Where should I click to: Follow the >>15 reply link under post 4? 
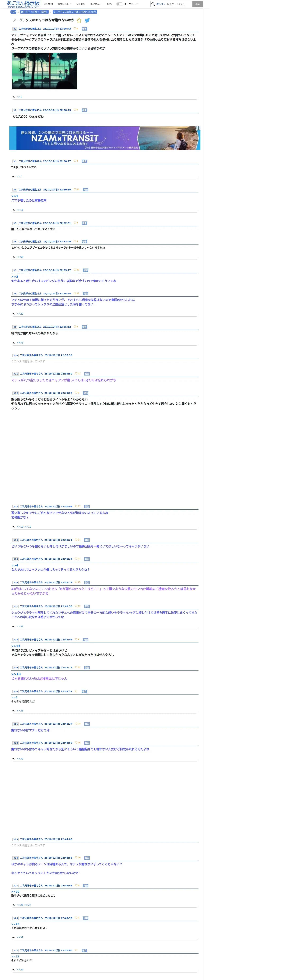click(x=20, y=210)
